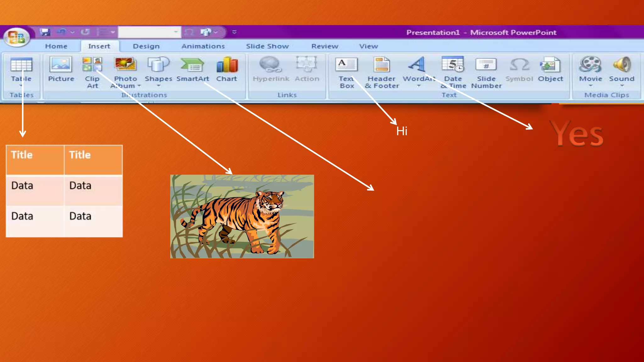Expand the Photo Album dropdown
Image resolution: width=644 pixels, height=362 pixels.
[x=139, y=86]
